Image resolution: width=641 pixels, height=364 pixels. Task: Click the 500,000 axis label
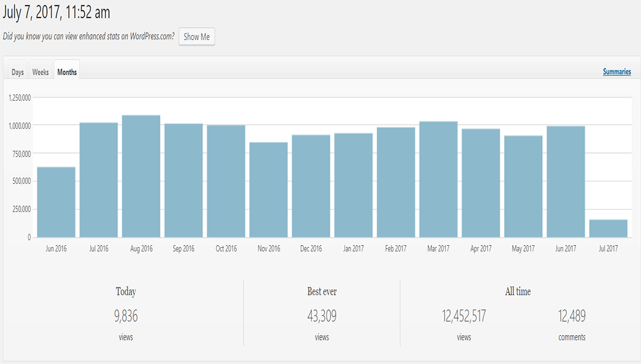click(x=22, y=181)
